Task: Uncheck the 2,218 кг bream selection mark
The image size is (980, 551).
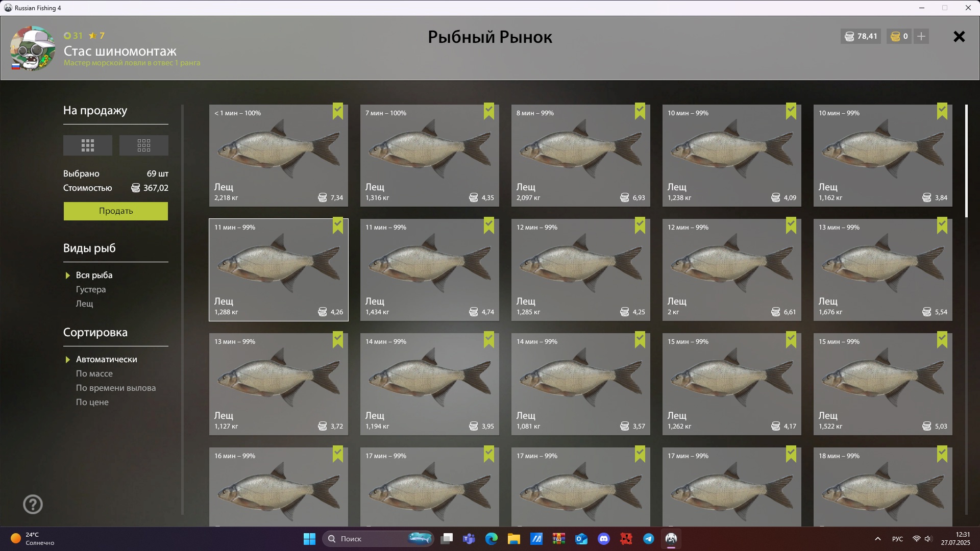Action: [x=338, y=111]
